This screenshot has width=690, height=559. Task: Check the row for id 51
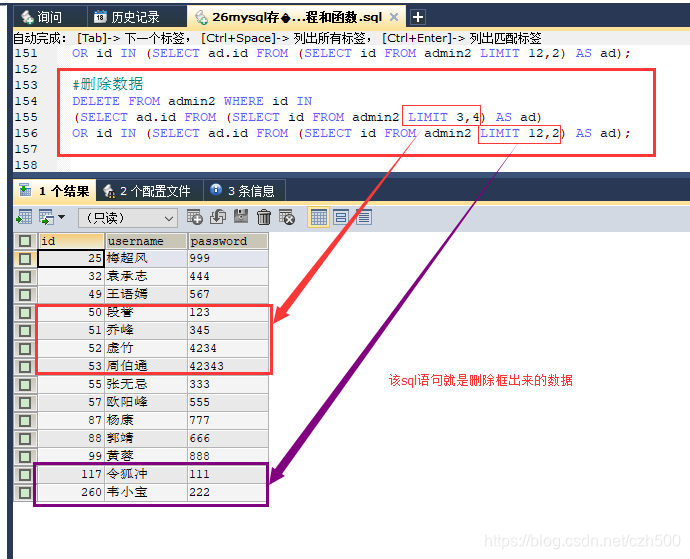25,331
